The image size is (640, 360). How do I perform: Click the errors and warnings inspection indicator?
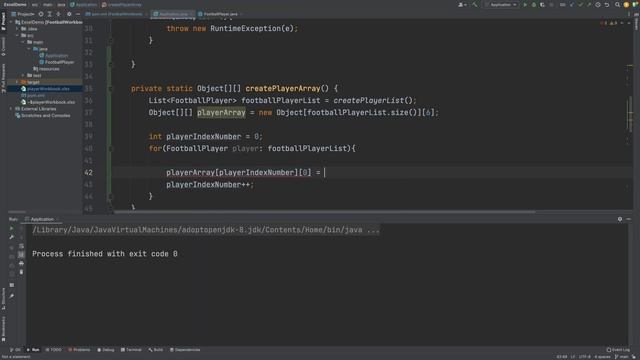tap(609, 23)
